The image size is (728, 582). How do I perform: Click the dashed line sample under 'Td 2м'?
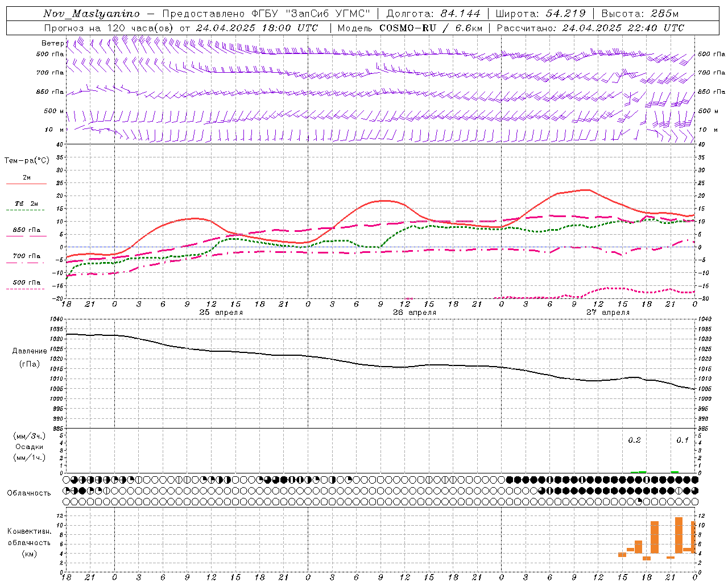(x=26, y=210)
